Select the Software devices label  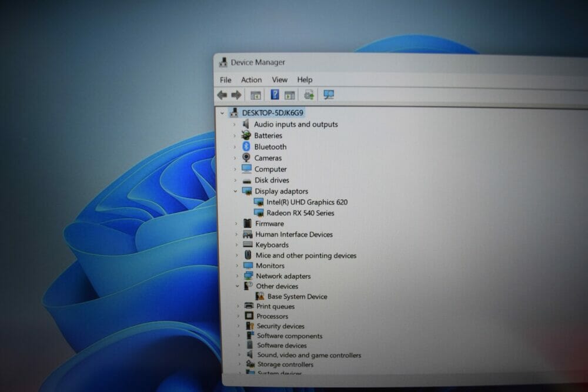[x=282, y=346]
